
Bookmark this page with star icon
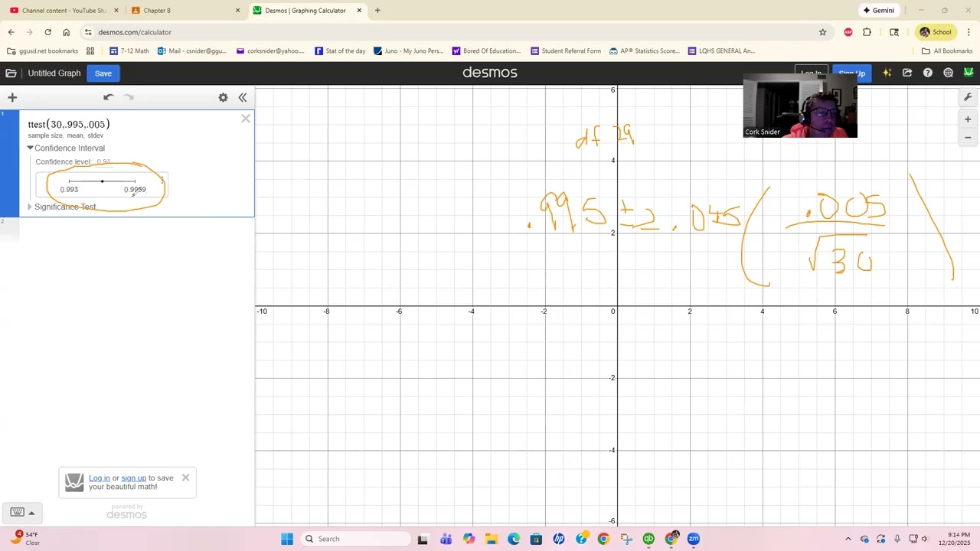point(823,32)
